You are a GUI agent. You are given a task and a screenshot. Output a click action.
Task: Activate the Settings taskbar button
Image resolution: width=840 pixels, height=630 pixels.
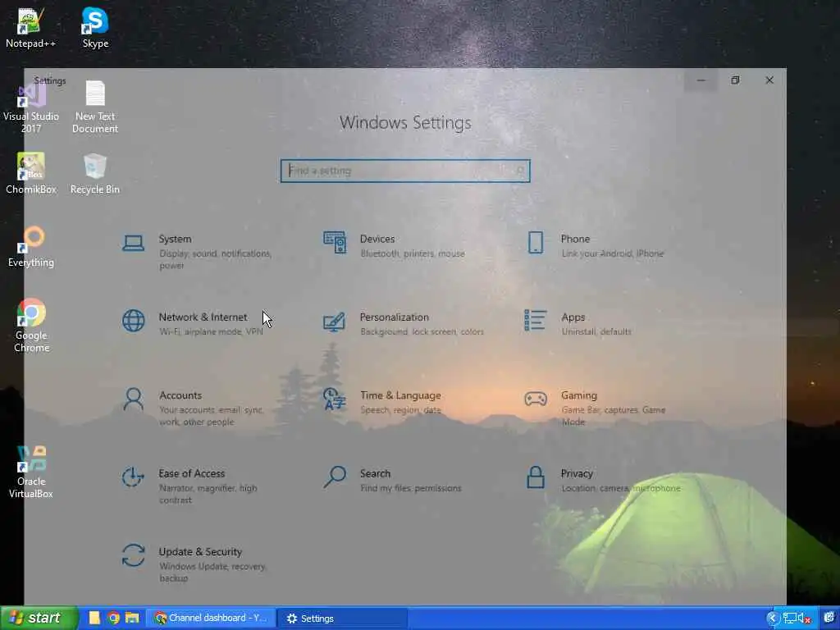point(343,619)
